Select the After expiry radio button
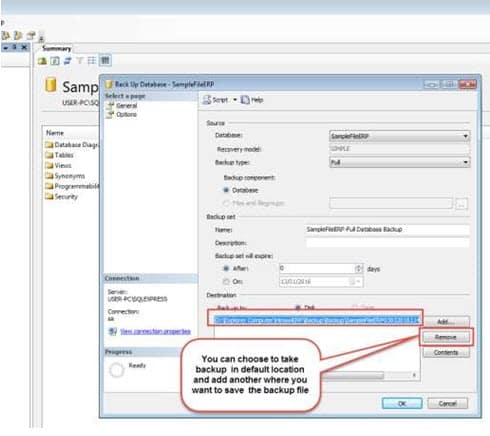The image size is (490, 436). [x=226, y=268]
